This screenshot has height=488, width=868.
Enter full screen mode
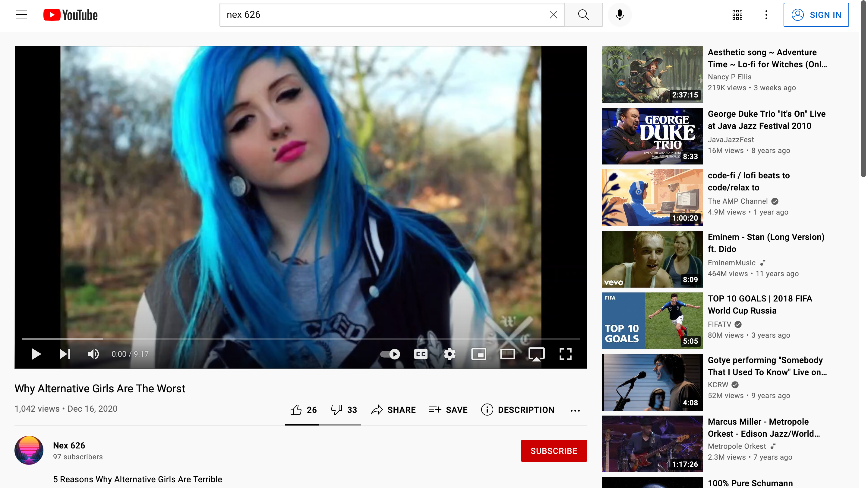(x=565, y=354)
